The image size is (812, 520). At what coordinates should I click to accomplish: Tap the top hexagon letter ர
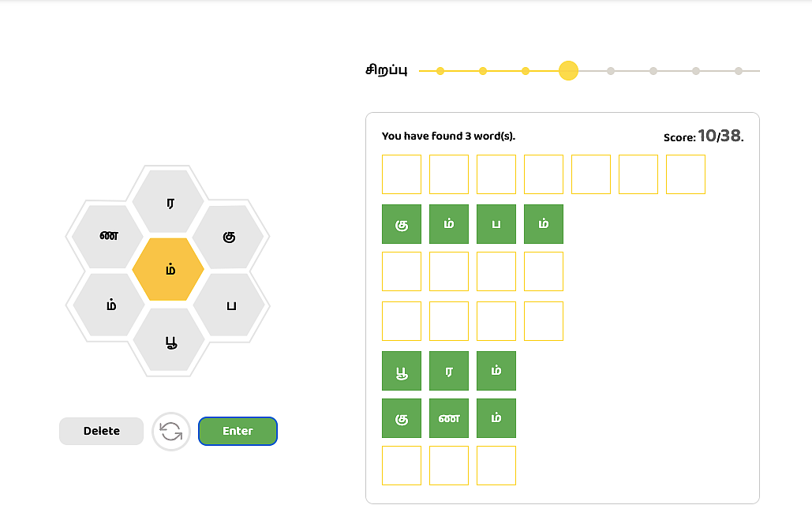(168, 201)
